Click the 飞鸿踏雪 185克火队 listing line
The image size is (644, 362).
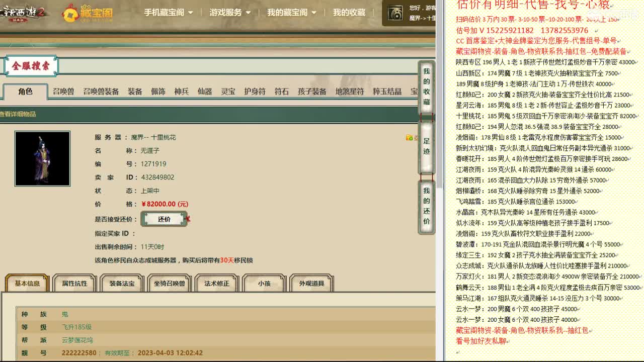tap(516, 201)
